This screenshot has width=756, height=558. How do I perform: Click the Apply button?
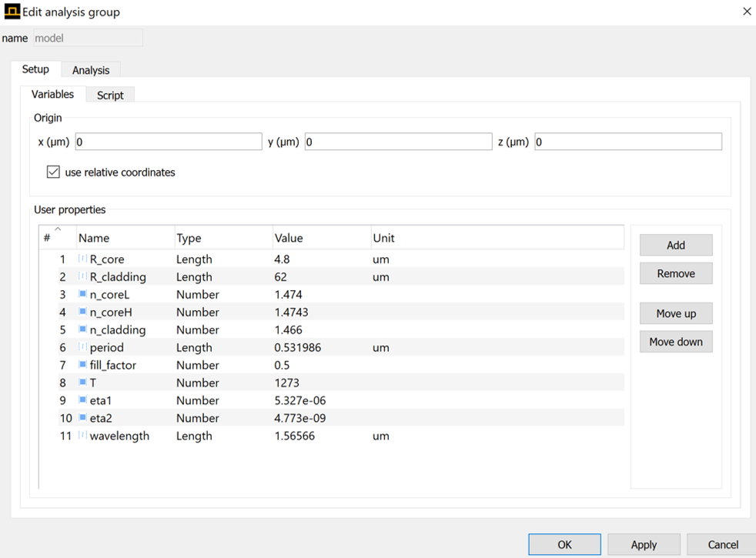(x=644, y=544)
